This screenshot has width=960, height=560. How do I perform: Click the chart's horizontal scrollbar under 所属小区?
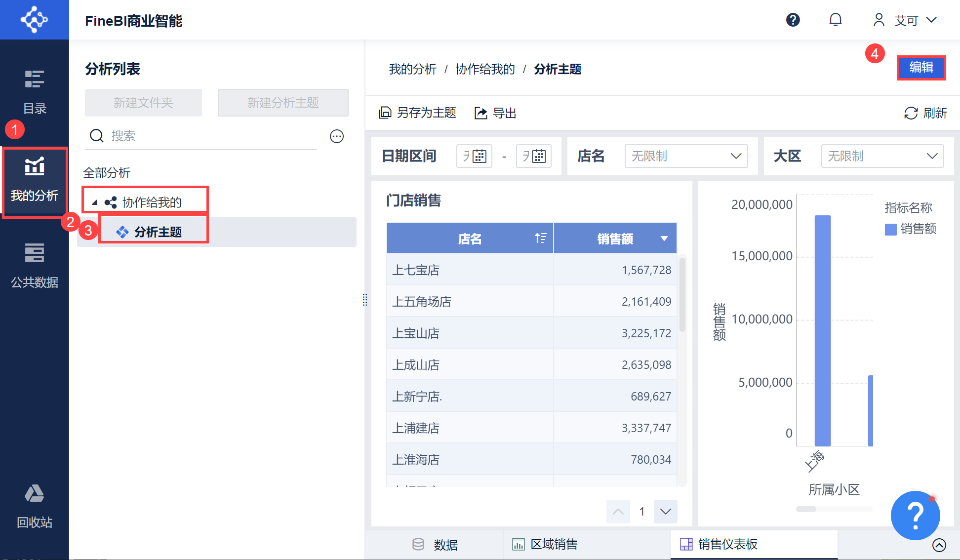806,509
